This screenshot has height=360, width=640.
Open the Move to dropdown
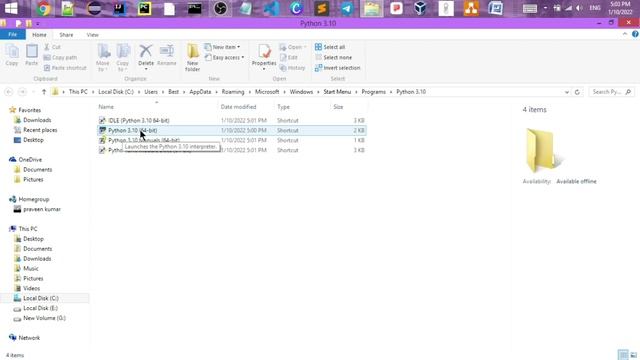coord(103,58)
